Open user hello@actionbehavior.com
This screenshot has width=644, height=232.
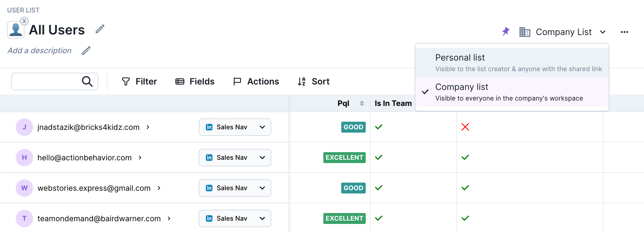pyautogui.click(x=85, y=157)
